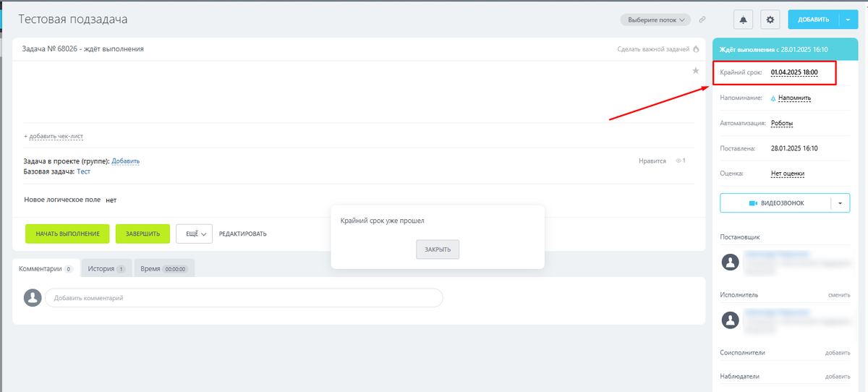The image size is (868, 392).
Task: Click the comment author avatar
Action: click(x=33, y=297)
